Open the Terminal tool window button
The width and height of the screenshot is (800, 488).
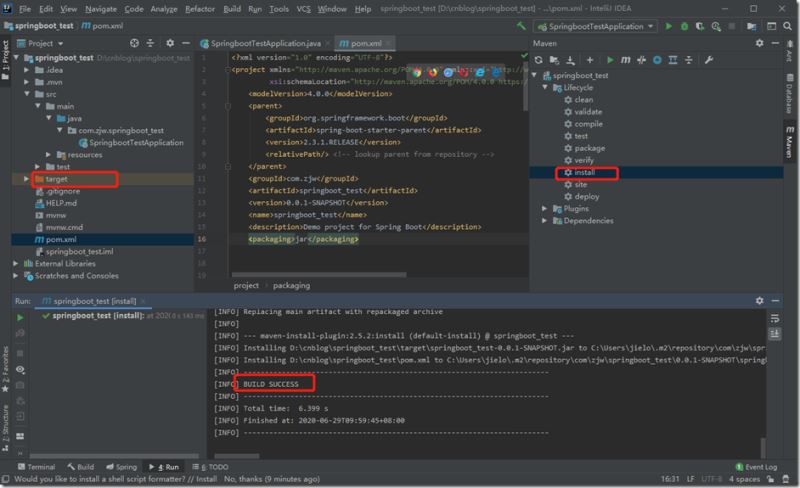coord(36,466)
